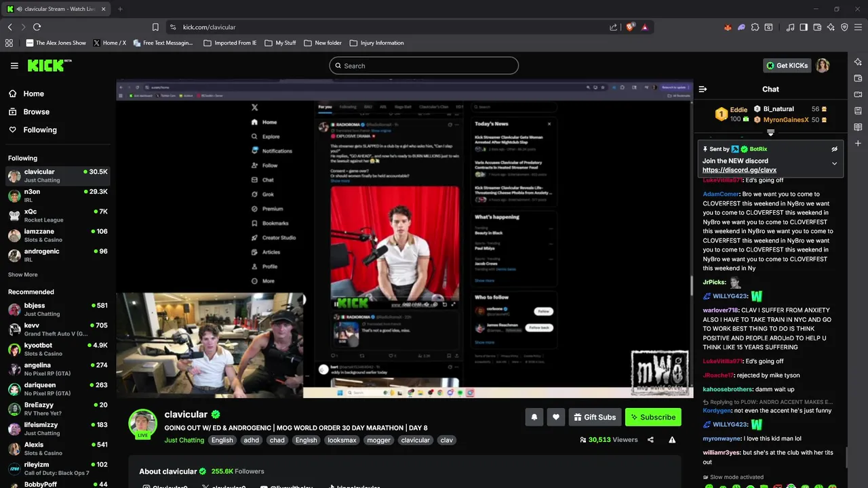The height and width of the screenshot is (488, 868).
Task: Reload the page with refresh icon
Action: tap(37, 27)
